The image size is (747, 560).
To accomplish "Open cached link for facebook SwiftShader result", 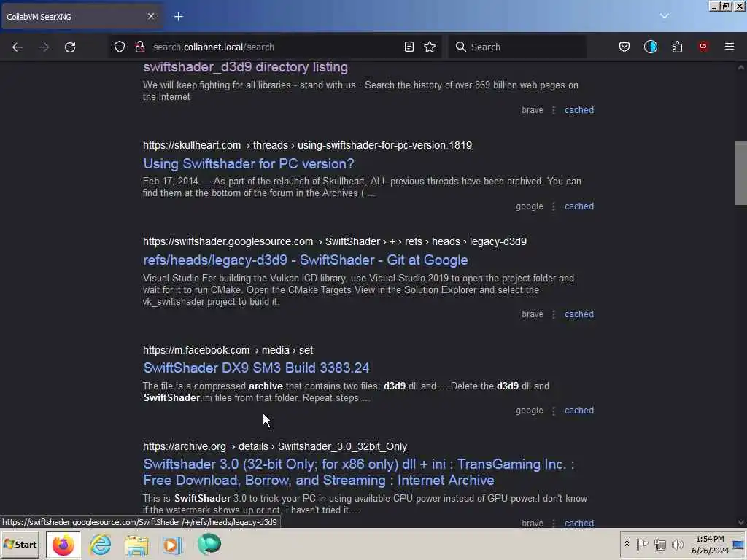I will [x=578, y=411].
